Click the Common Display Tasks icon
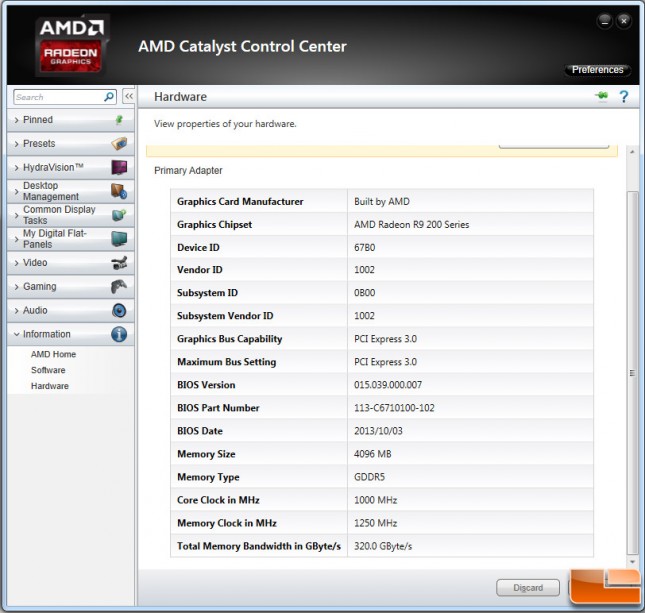The image size is (645, 613). point(119,215)
